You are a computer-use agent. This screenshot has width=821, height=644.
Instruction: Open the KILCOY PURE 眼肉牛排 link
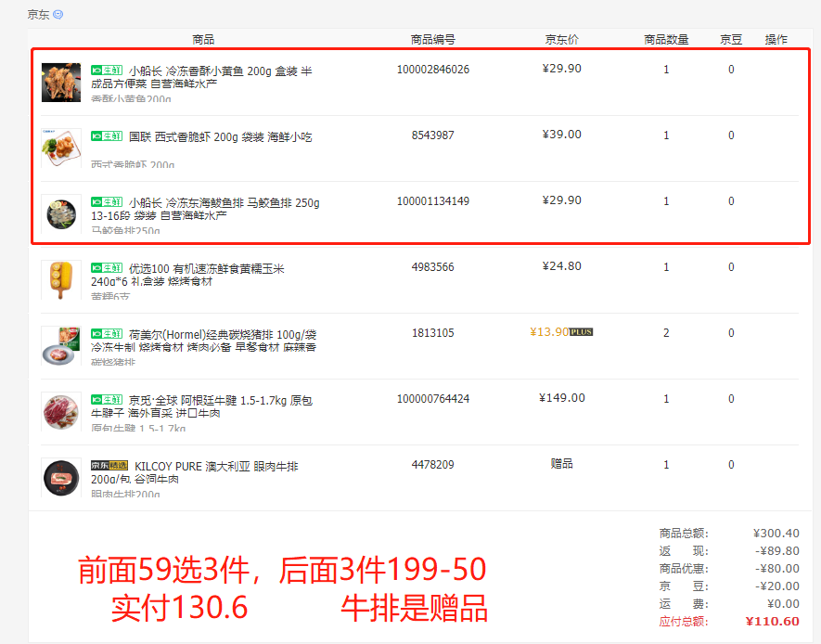point(195,472)
